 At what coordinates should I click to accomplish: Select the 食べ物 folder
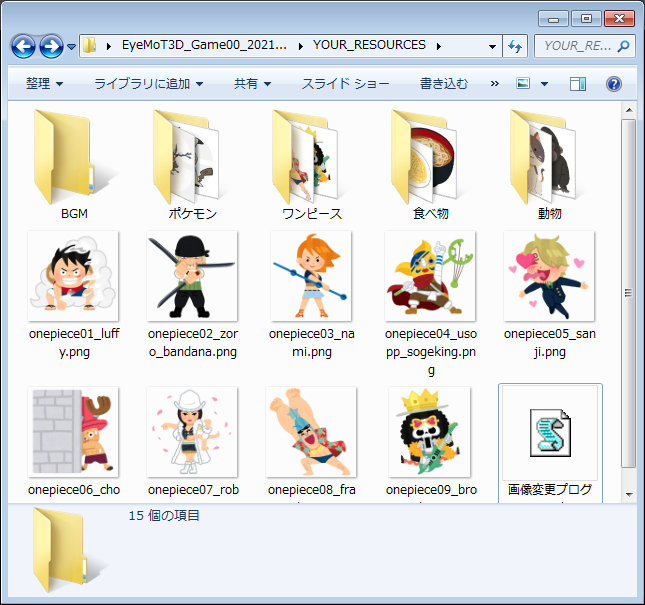pyautogui.click(x=426, y=156)
